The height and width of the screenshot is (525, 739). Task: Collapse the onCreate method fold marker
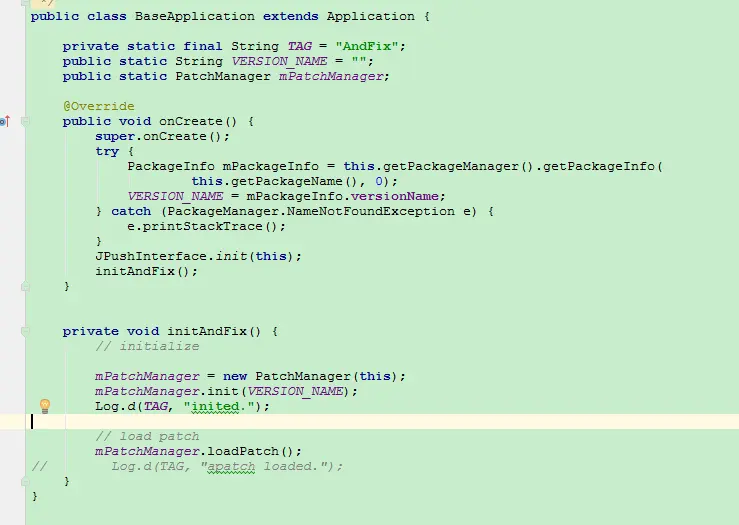tap(25, 121)
